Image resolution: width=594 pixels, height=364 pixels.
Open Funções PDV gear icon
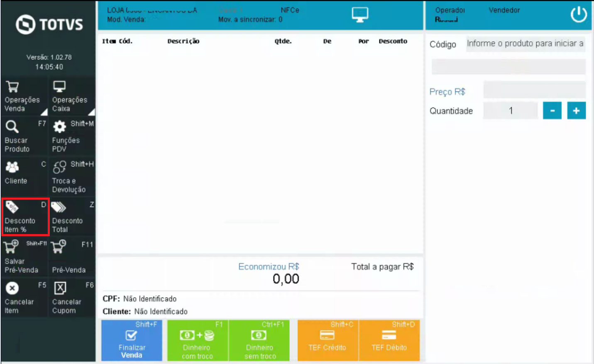pos(60,127)
